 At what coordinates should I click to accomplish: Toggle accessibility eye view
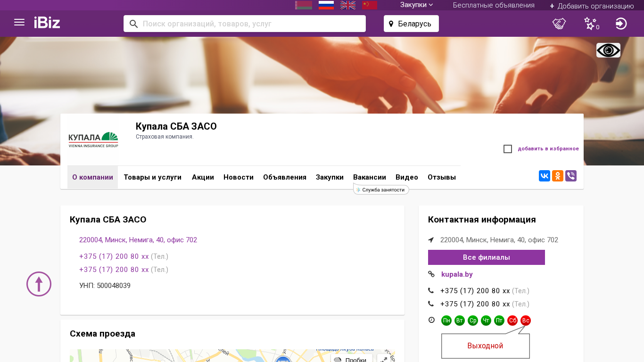coord(608,50)
